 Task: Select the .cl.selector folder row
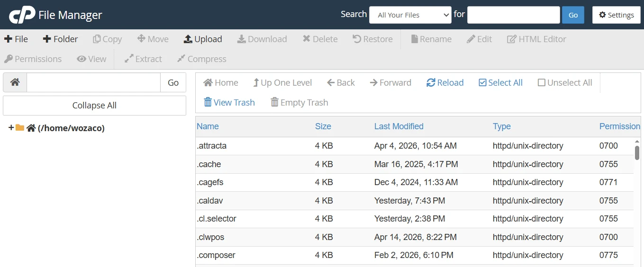tap(415, 219)
